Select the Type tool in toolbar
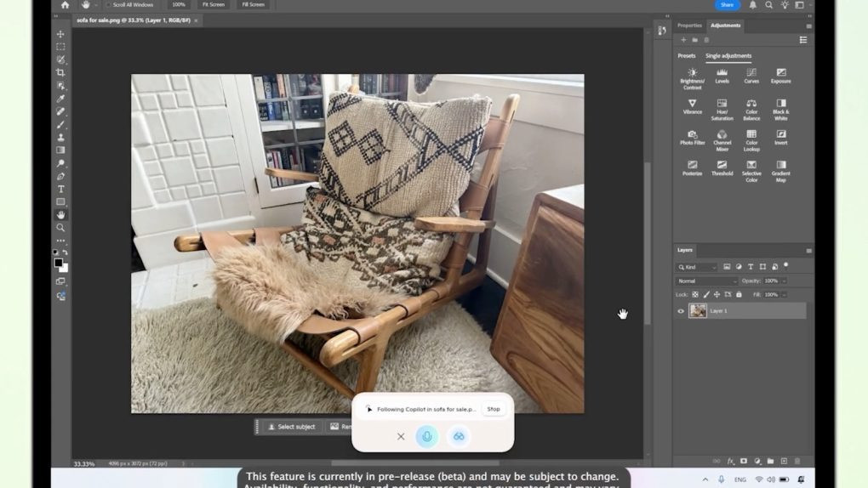 60,189
